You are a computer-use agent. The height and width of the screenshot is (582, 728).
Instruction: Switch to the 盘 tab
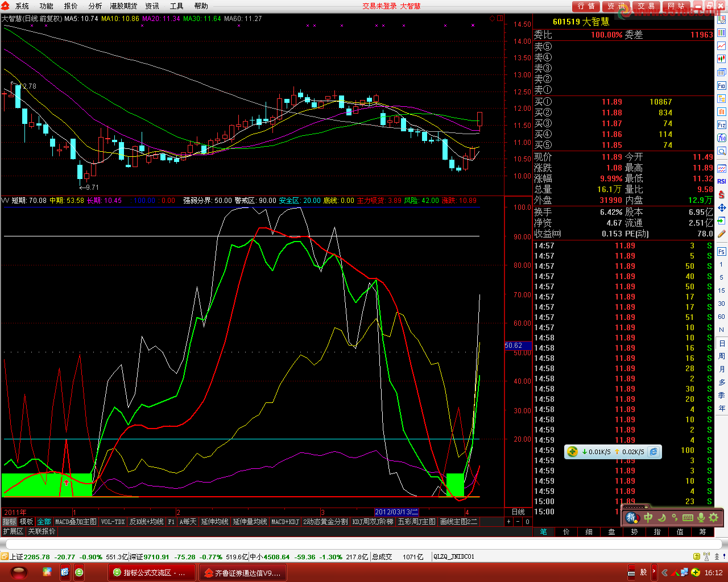[612, 532]
